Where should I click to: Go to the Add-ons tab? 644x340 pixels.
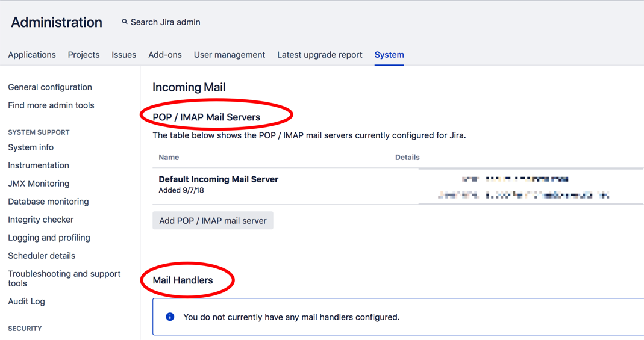165,55
